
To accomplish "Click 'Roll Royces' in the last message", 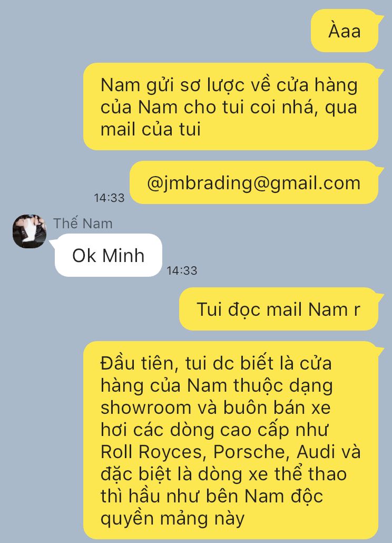I will pyautogui.click(x=151, y=452).
